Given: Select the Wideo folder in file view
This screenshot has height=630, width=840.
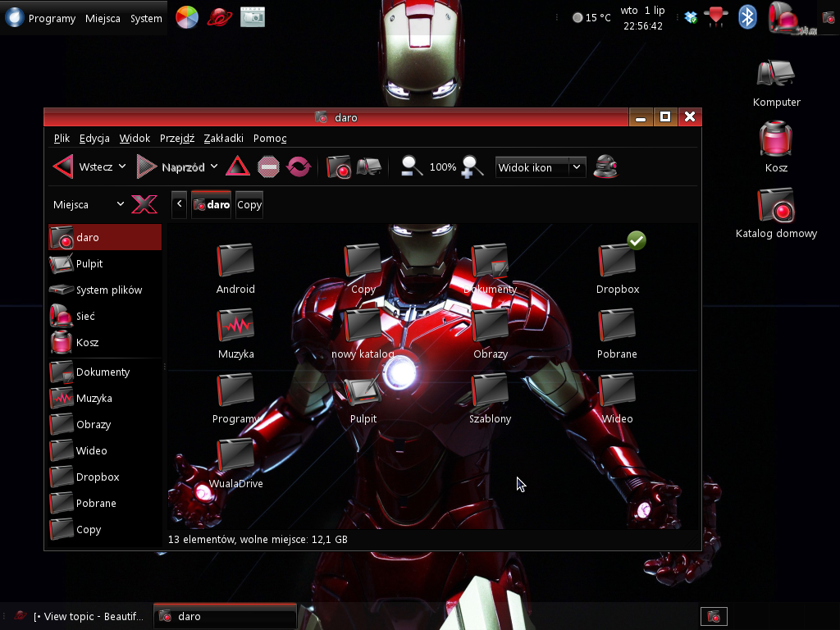Looking at the screenshot, I should coord(617,390).
